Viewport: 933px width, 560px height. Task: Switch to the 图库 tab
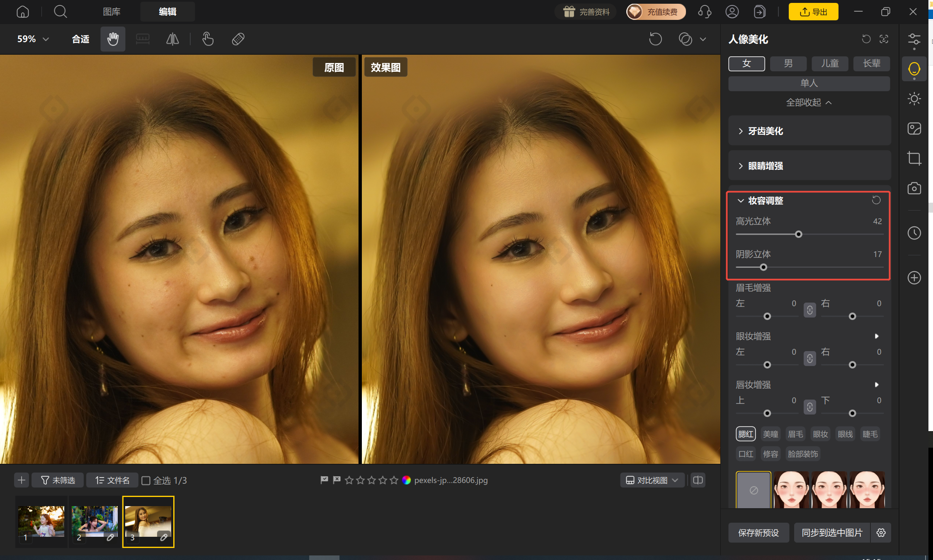(111, 12)
